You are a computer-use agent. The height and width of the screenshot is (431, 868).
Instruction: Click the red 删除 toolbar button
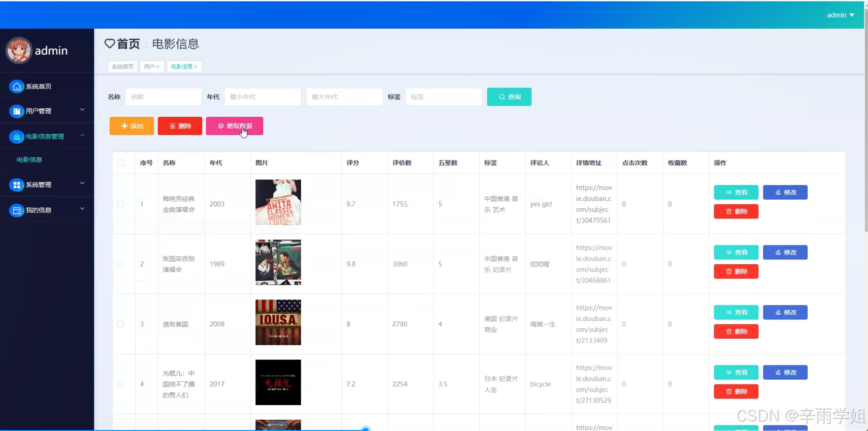[x=180, y=126]
